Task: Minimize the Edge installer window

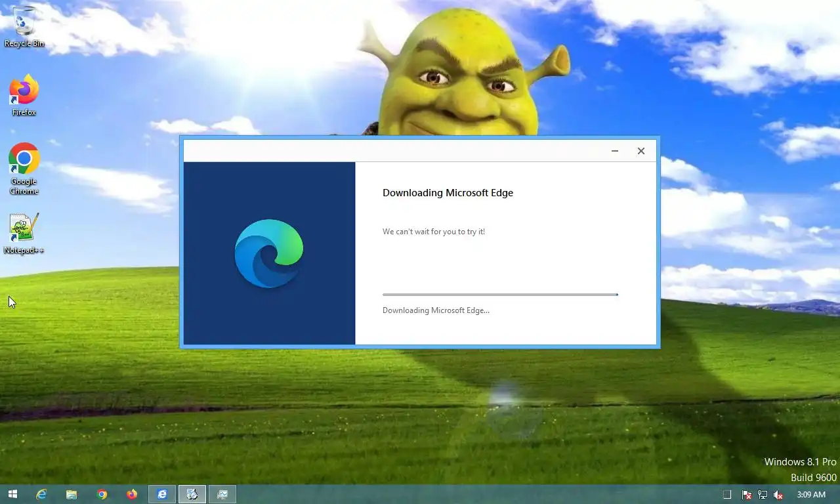Action: click(615, 151)
